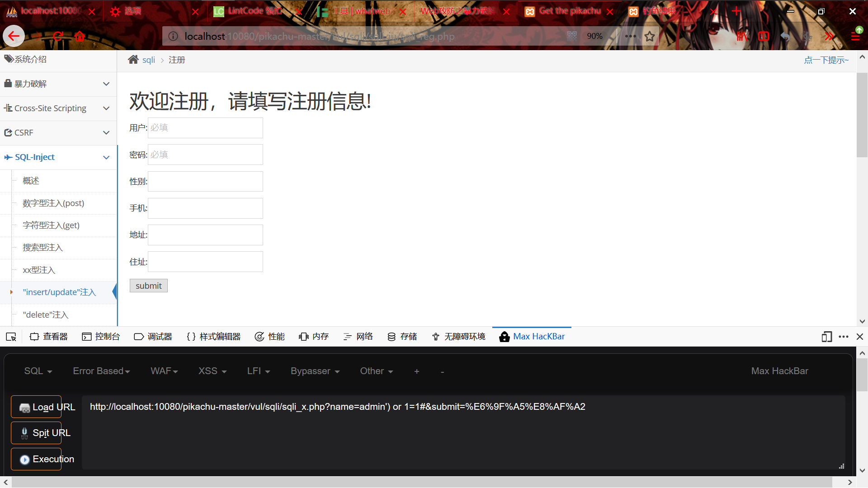Click the QR code icon in address bar
This screenshot has width=868, height=488.
(x=572, y=36)
